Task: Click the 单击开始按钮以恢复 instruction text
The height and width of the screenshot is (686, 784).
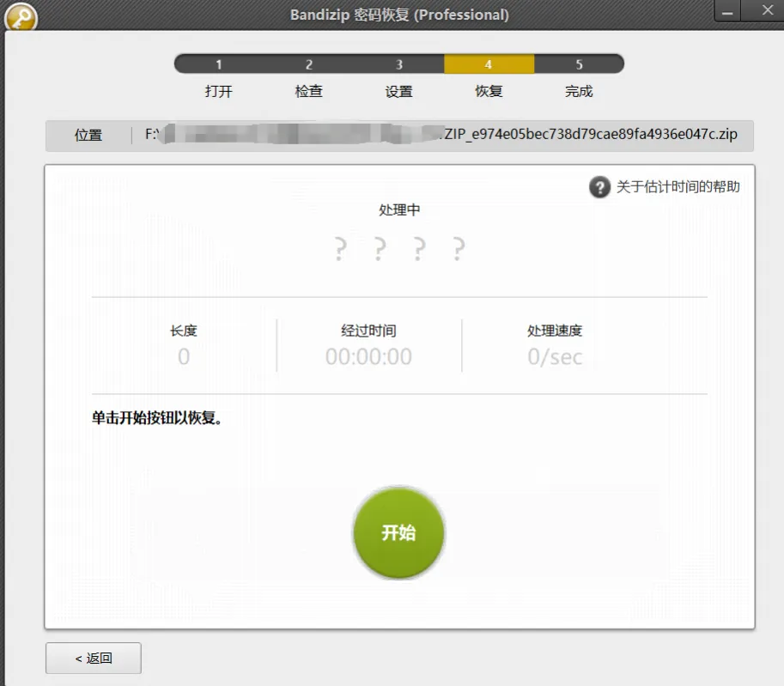Action: tap(157, 418)
